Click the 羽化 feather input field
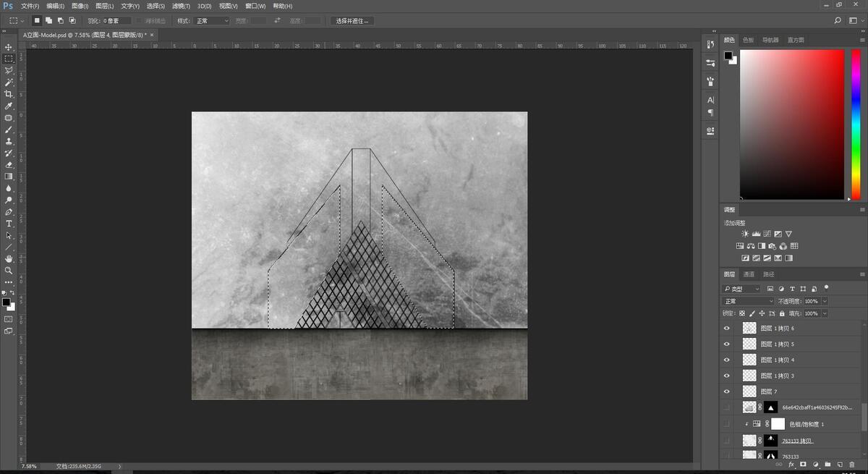This screenshot has width=868, height=474. [117, 21]
